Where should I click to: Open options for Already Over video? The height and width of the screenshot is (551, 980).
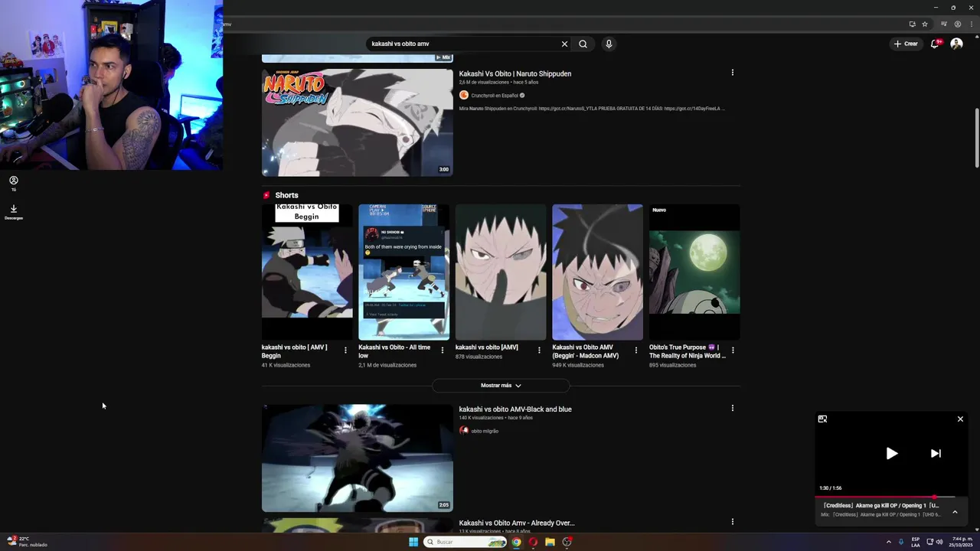(733, 522)
